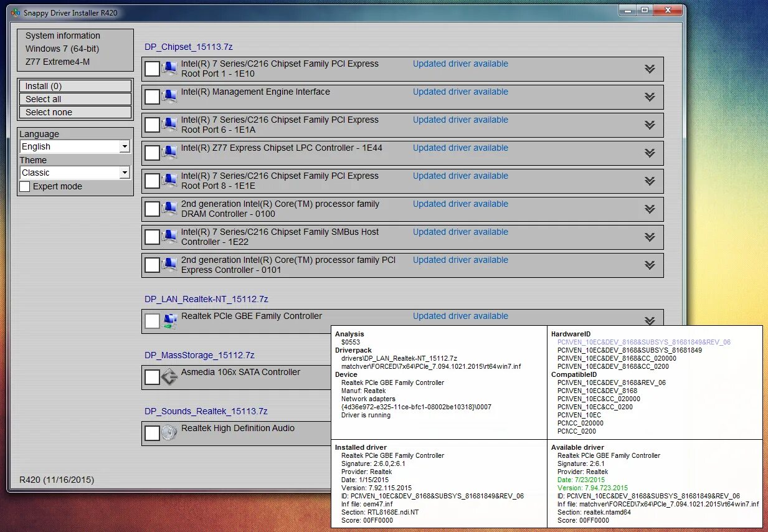Check box for Z77 Express Chipset LPC Controller
This screenshot has height=532, width=768.
[152, 153]
